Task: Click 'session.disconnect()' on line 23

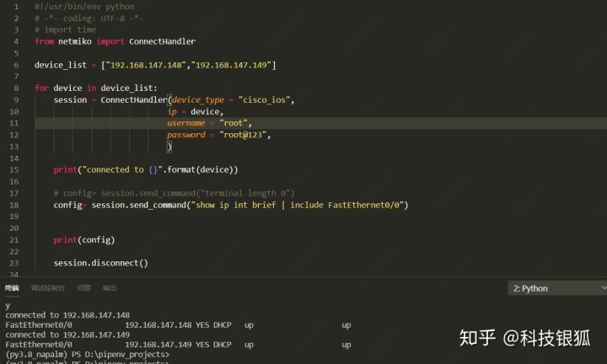Action: (100, 263)
